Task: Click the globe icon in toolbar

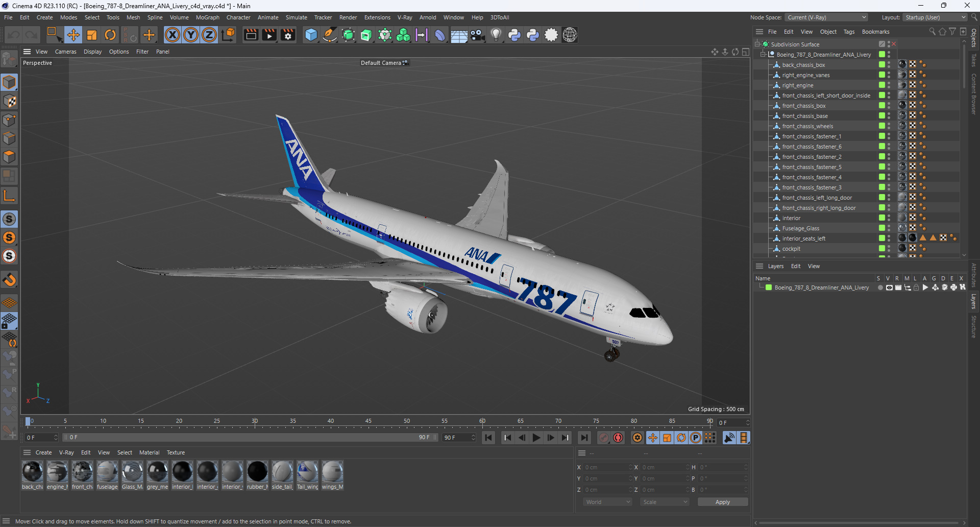Action: pos(570,35)
